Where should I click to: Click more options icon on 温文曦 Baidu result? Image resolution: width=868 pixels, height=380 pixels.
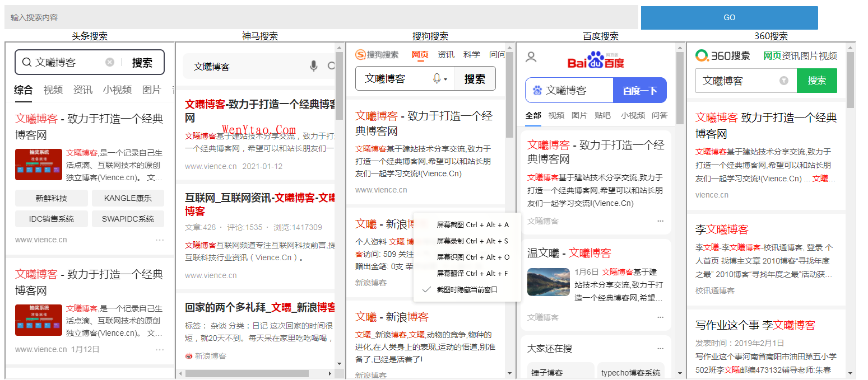660,317
